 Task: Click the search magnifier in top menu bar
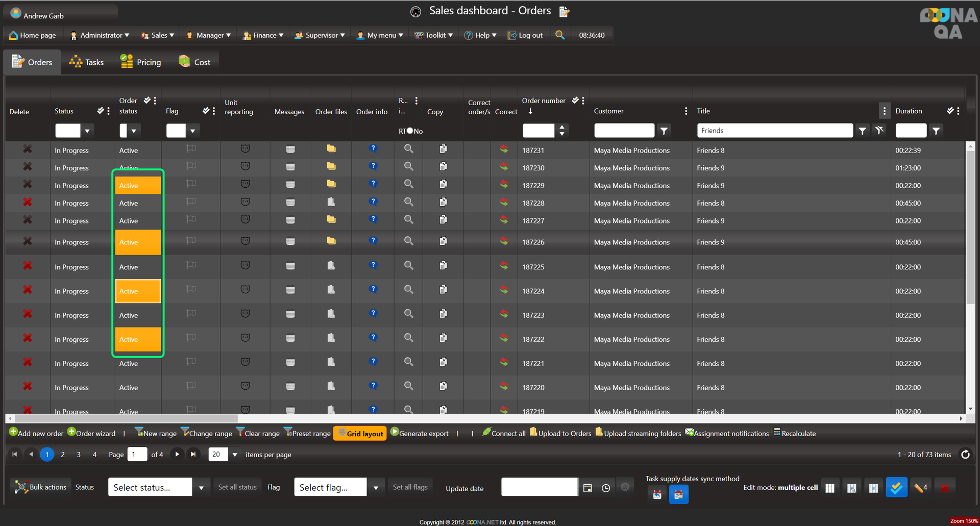coord(560,35)
